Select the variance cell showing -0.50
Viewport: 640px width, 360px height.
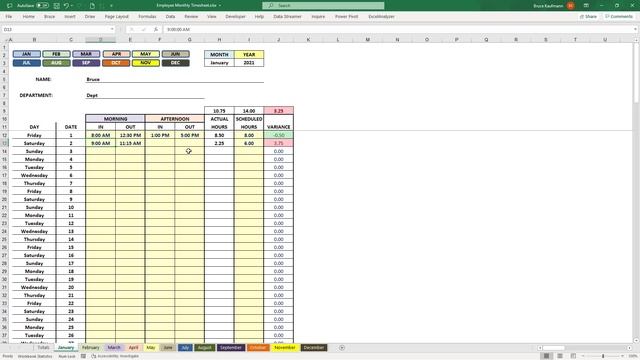tap(279, 135)
